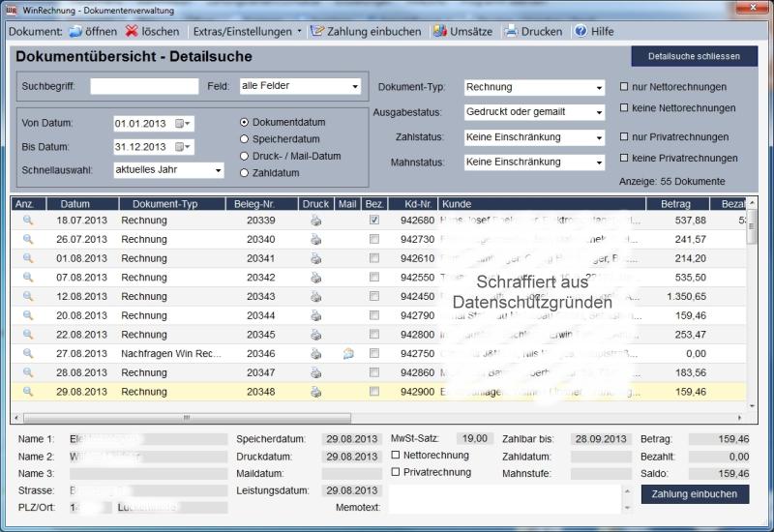Expand Zahlstatus dropdown
This screenshot has width=774, height=532.
tap(534, 137)
